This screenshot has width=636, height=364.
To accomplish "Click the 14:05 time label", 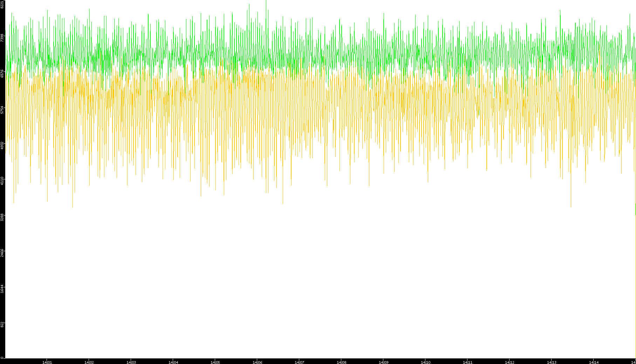I will [215, 362].
